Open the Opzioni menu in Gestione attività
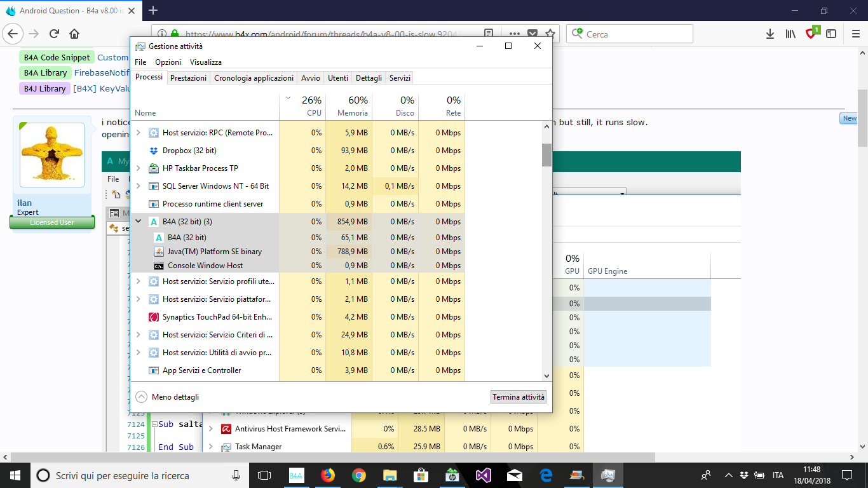This screenshot has width=868, height=488. click(x=168, y=62)
